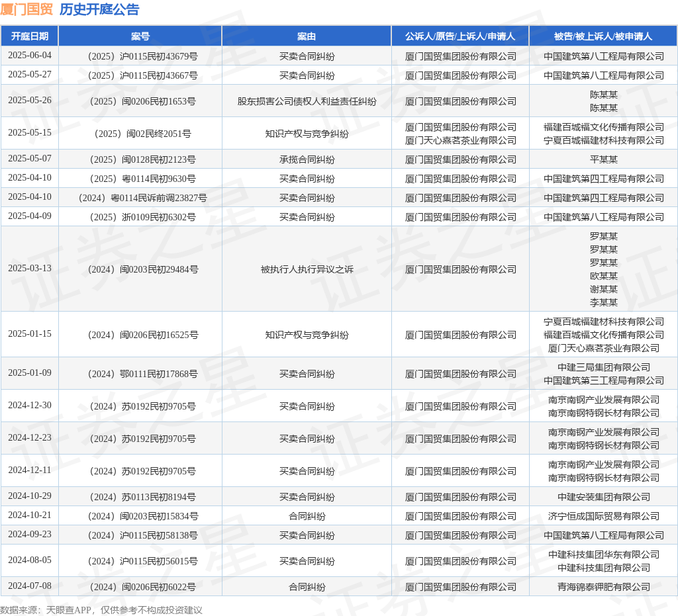The image size is (678, 616).
Task: Select the date 2025-05-27
Action: tap(29, 74)
